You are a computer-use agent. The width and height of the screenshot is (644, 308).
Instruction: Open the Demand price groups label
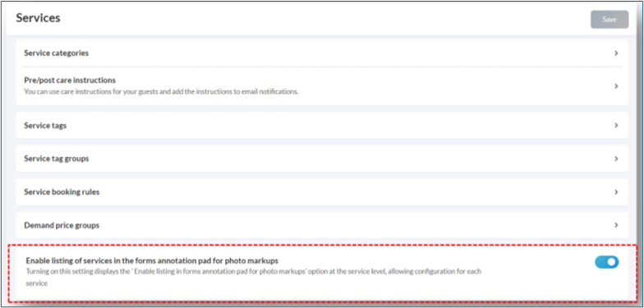[x=62, y=225]
